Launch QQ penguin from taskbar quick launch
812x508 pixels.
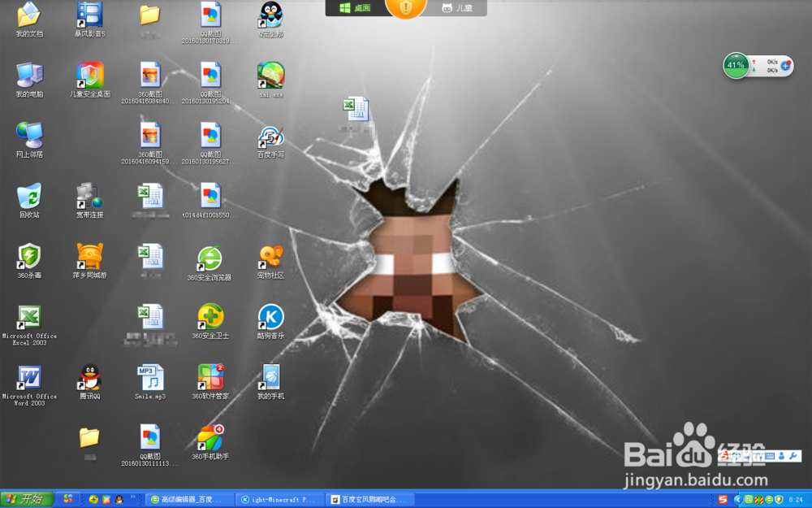coord(119,500)
